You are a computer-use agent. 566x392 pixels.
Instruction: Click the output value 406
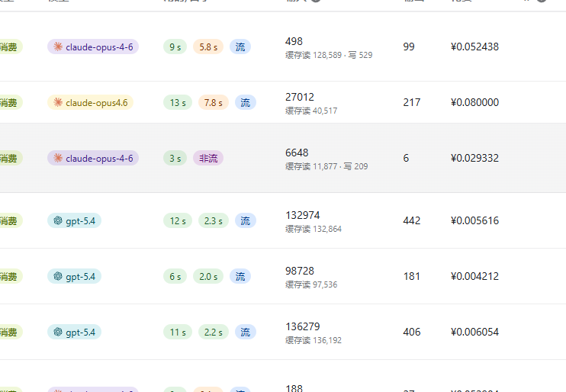tap(411, 332)
